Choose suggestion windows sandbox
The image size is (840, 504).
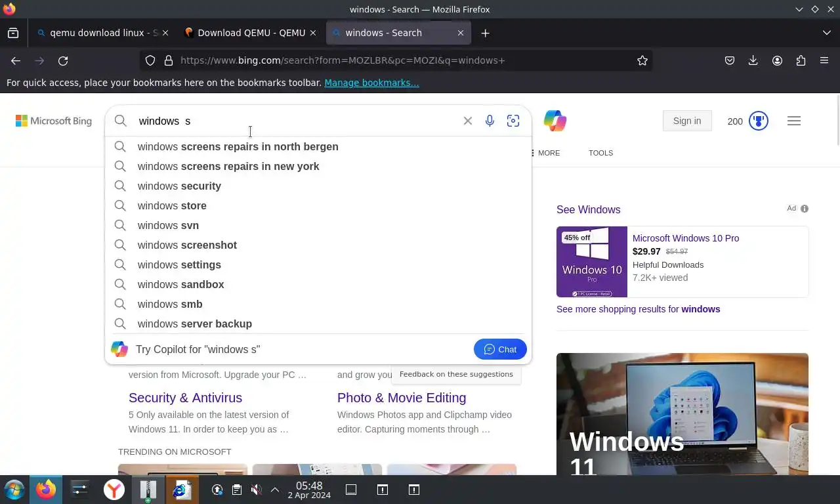tap(318, 284)
